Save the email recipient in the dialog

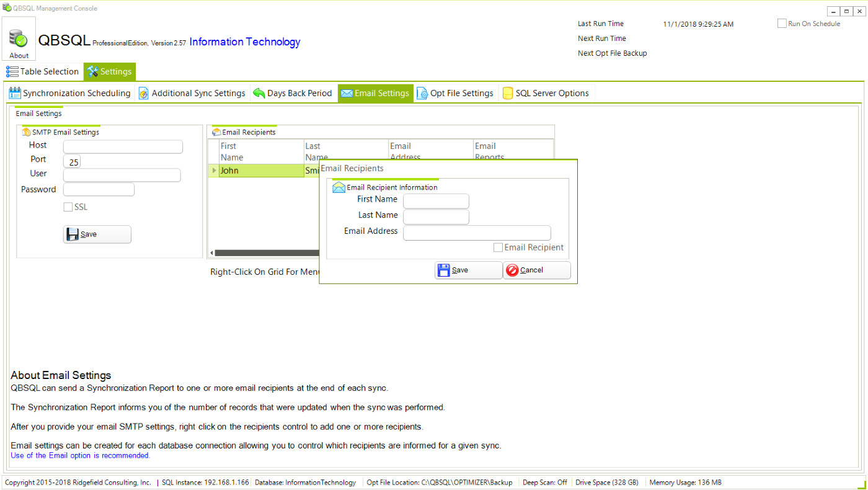469,270
